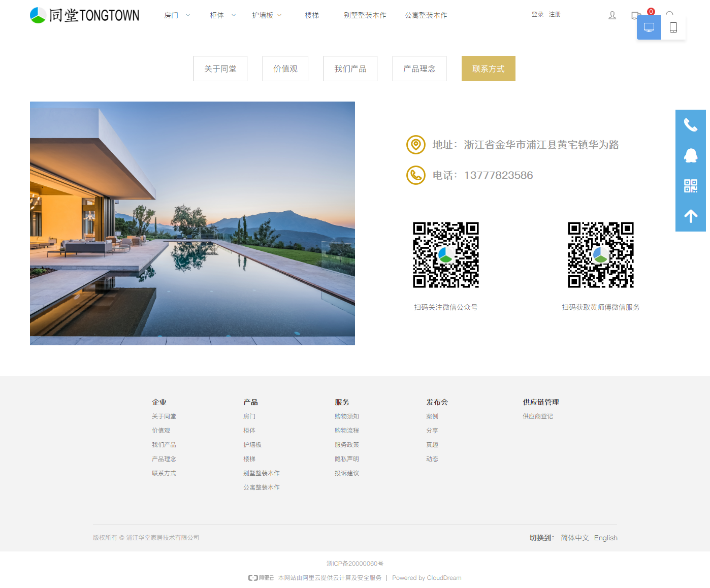Expand the 护墙板 navigation dropdown
Image resolution: width=710 pixels, height=588 pixels.
click(x=267, y=15)
